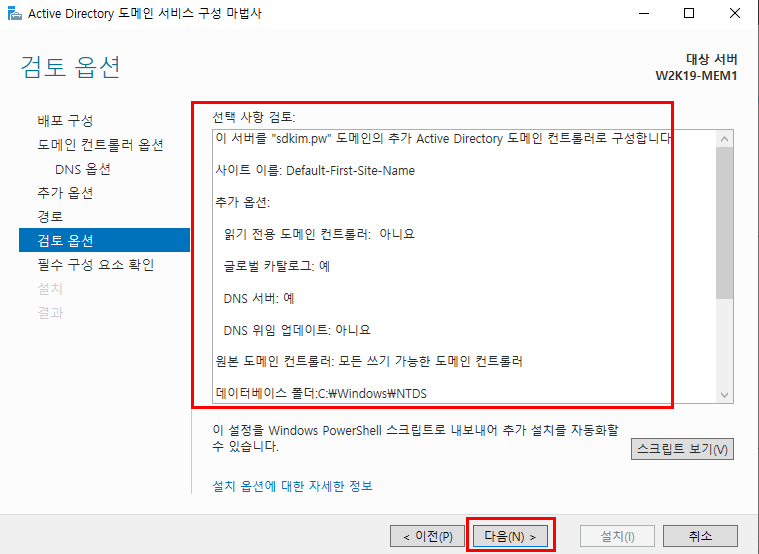Click the first line mentioning sdkim.pw domain
The image size is (759, 554).
(443, 138)
